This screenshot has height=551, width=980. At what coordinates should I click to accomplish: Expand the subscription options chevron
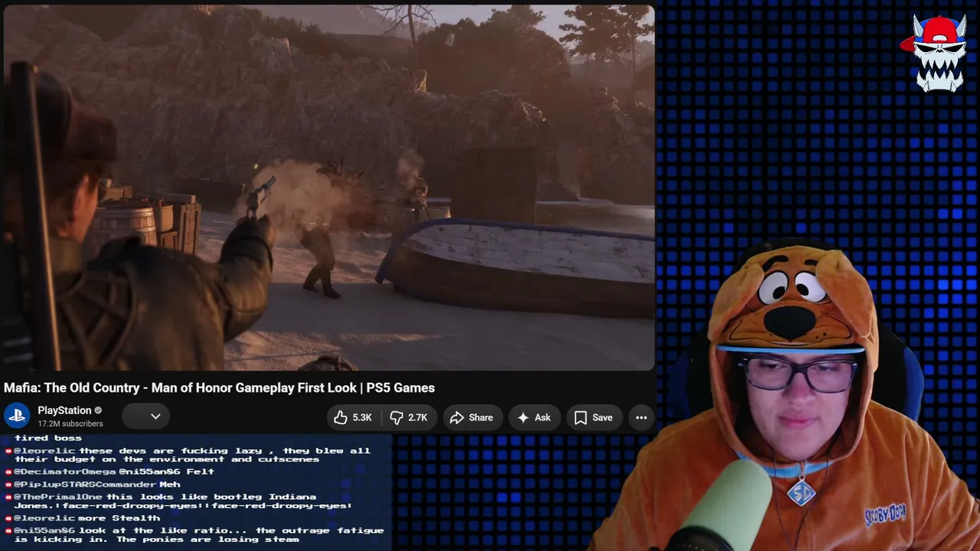(x=155, y=416)
